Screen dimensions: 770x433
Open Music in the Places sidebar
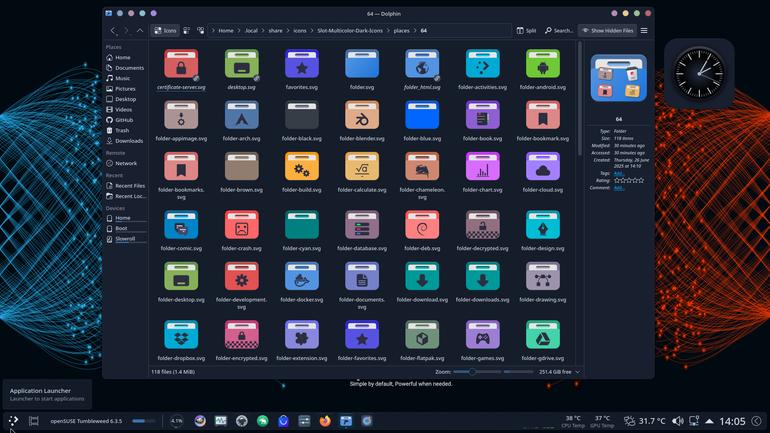(118, 78)
